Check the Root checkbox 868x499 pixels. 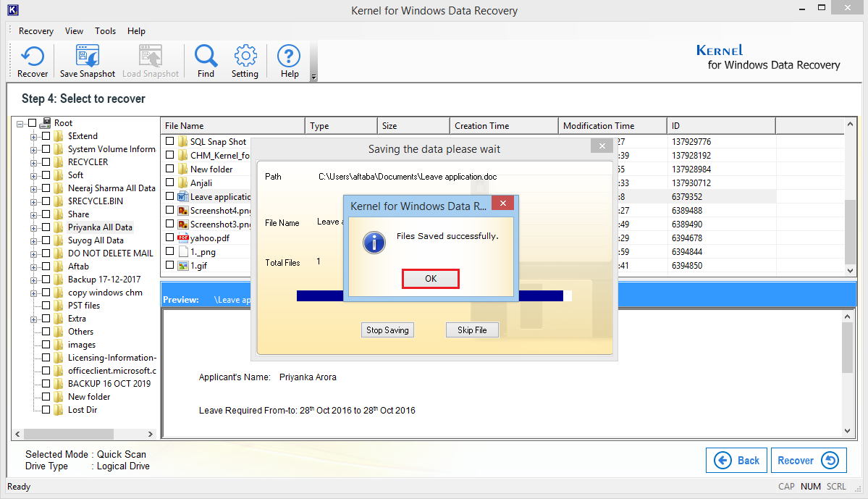32,123
